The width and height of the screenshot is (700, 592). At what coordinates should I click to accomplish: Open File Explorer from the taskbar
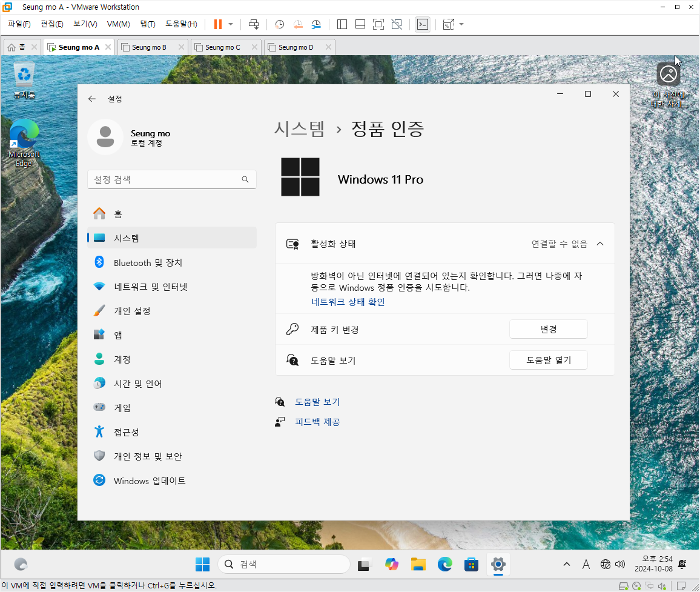coord(418,564)
